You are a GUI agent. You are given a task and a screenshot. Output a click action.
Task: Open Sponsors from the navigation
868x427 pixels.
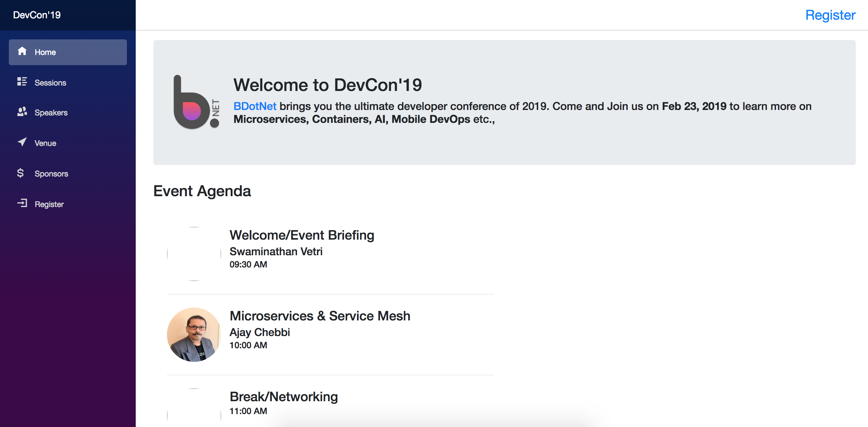(51, 174)
